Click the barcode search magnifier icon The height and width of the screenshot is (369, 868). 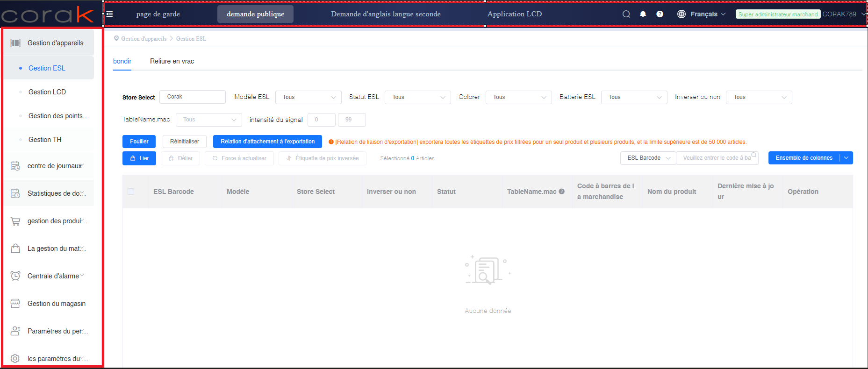753,155
